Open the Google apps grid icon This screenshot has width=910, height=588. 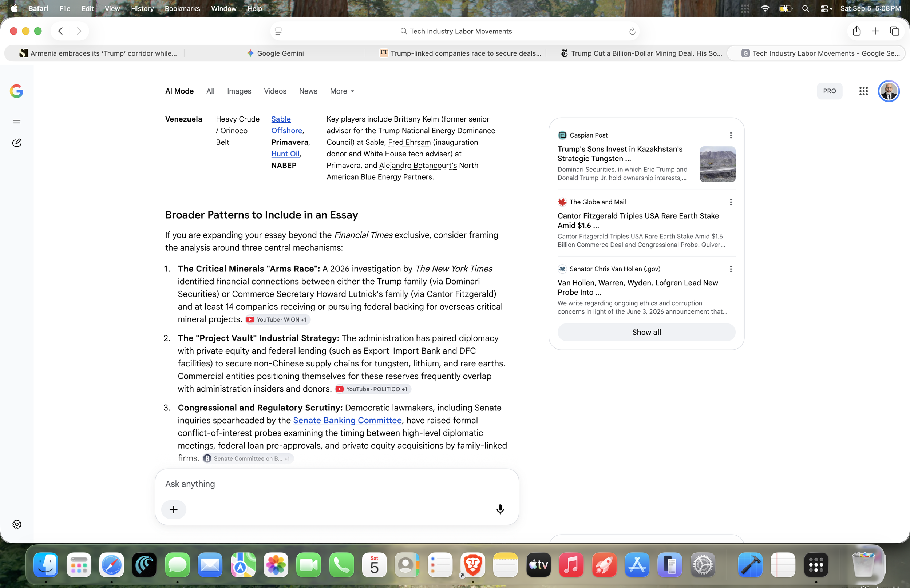863,91
